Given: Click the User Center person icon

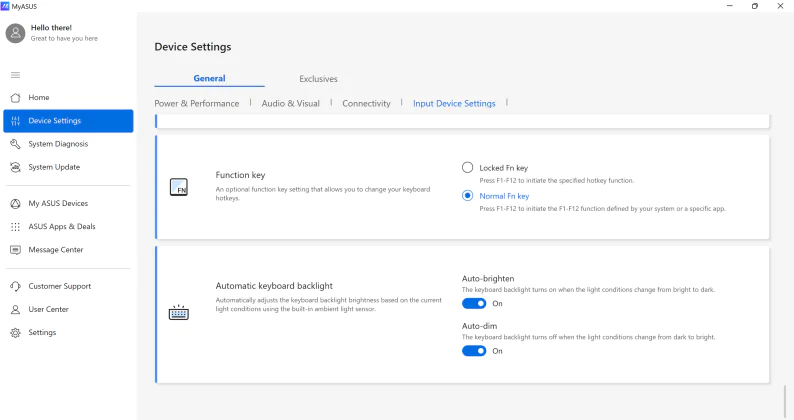Looking at the screenshot, I should (16, 309).
